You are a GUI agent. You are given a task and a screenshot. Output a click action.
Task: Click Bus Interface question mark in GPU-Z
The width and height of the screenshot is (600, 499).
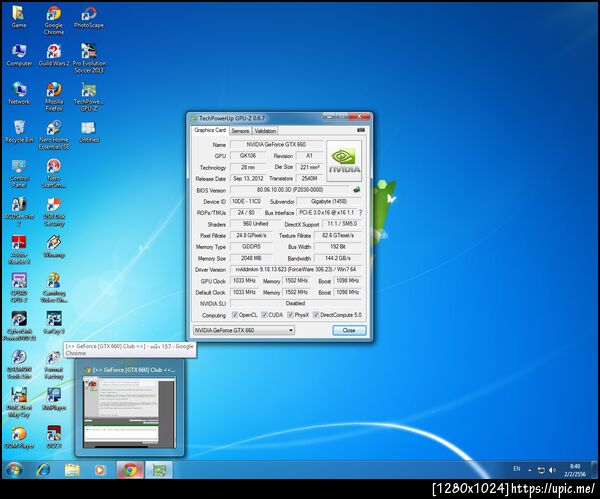[360, 212]
